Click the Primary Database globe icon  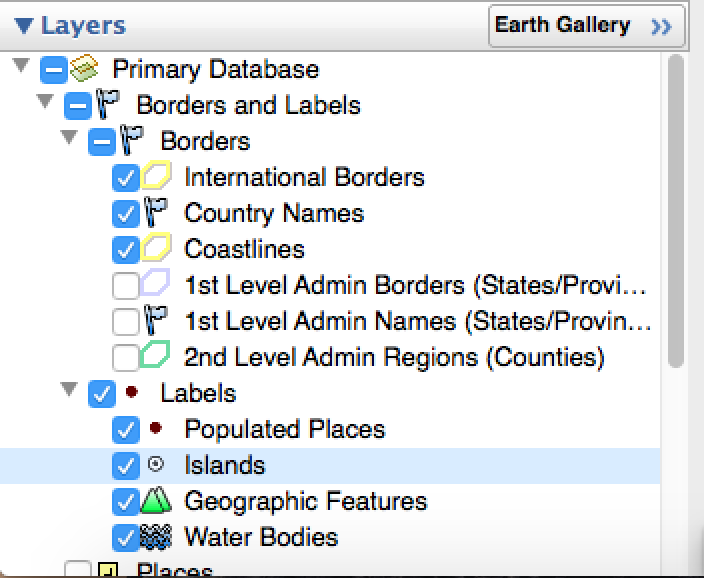click(x=85, y=69)
